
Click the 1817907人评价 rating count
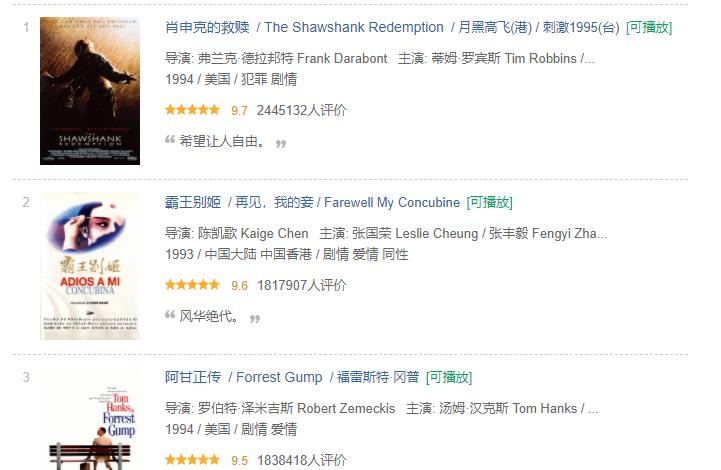click(301, 285)
